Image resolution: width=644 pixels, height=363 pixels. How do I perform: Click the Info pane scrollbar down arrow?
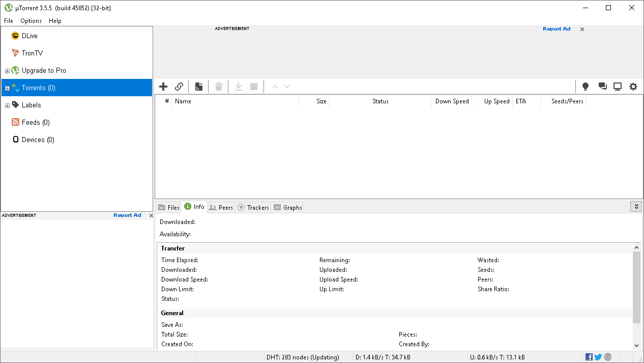click(637, 346)
